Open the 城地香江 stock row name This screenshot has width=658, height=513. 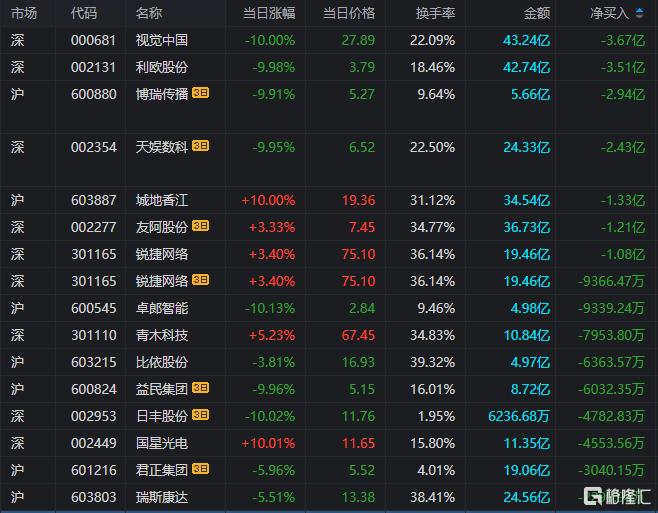click(162, 200)
